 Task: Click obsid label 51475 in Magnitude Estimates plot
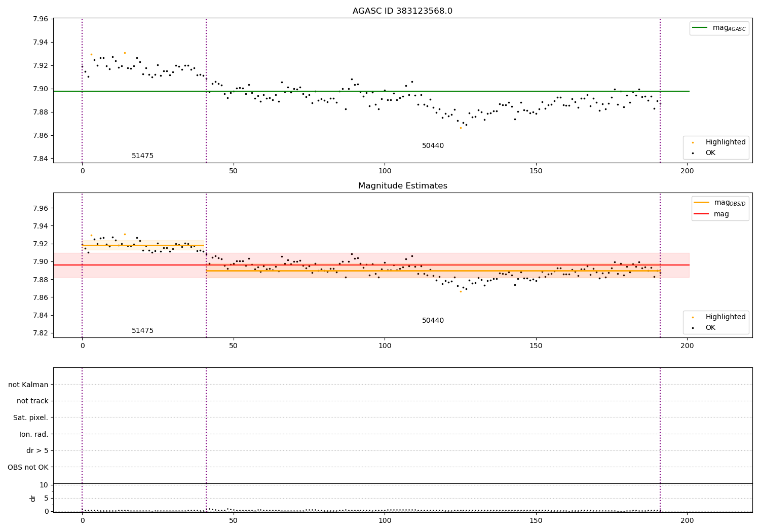142,331
